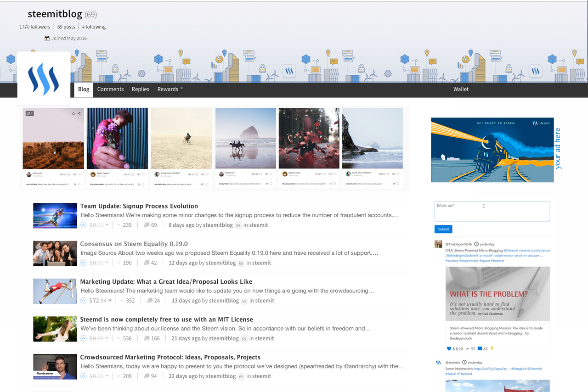
Task: Expand payout details for Steemd post $0.00
Action: [x=107, y=338]
